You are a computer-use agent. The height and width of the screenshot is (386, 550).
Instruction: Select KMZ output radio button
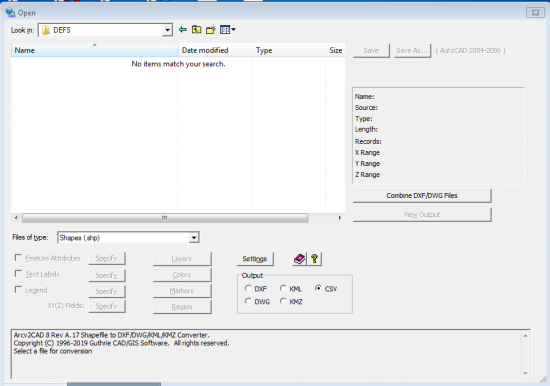tap(283, 301)
